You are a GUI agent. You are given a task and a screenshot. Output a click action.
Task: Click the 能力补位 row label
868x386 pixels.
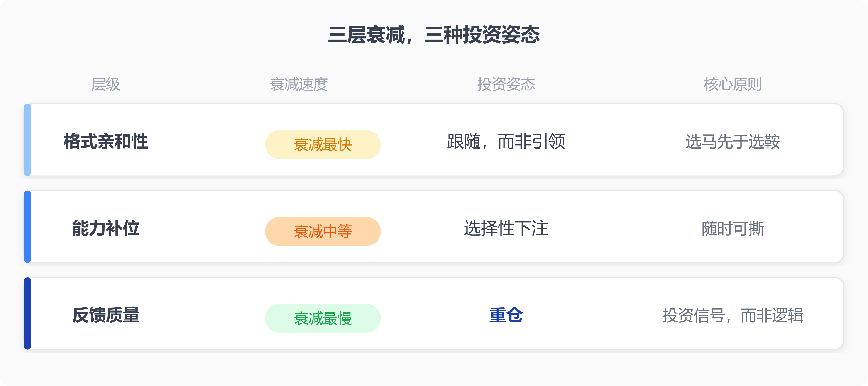click(x=105, y=228)
